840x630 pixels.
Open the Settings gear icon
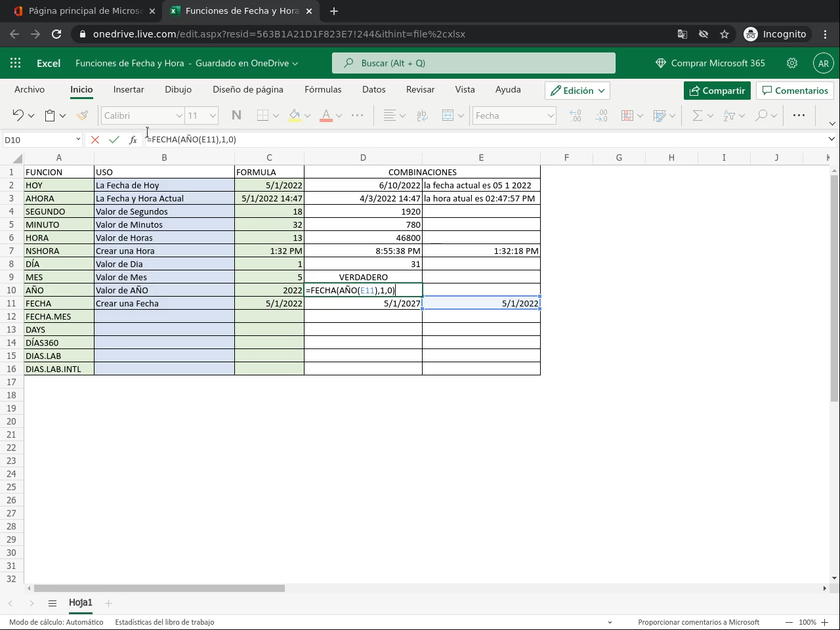[792, 63]
